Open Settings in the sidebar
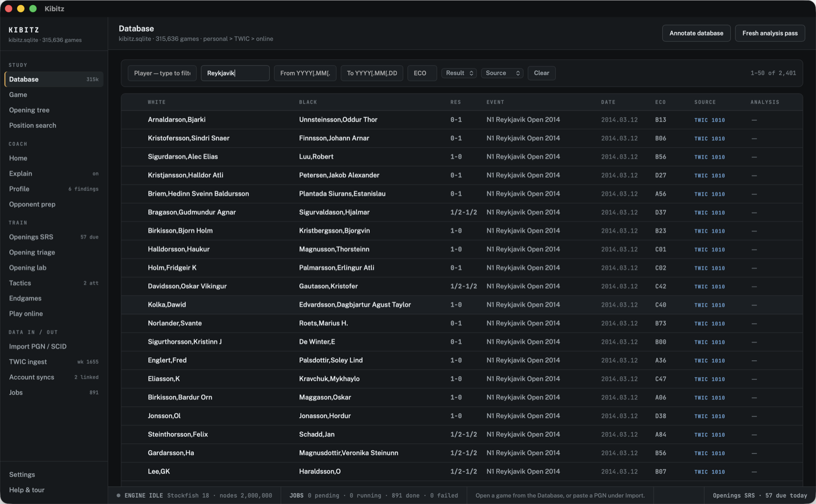Viewport: 816px width, 504px height. (x=54, y=474)
